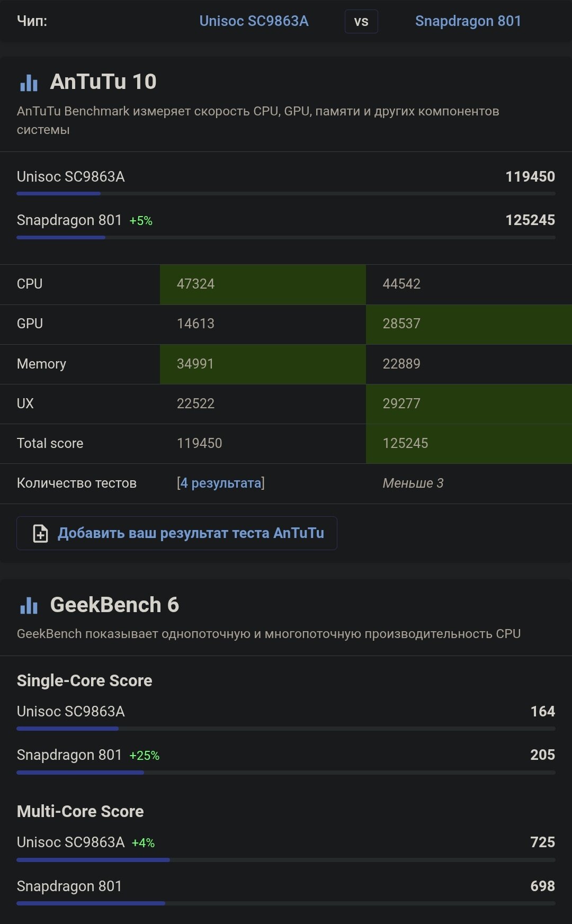Click the Multi-Core Score heading

point(81,811)
